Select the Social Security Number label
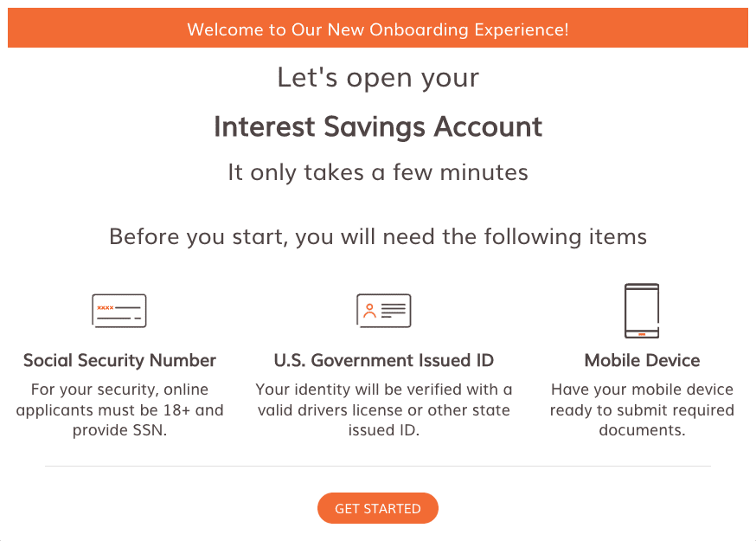This screenshot has height=541, width=756. coord(119,360)
